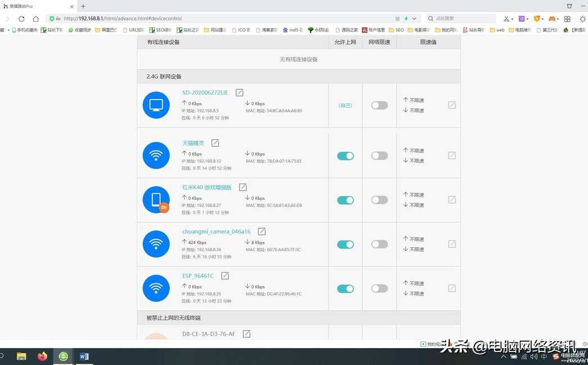Open a new browser tab
This screenshot has width=588, height=365.
[x=83, y=6]
